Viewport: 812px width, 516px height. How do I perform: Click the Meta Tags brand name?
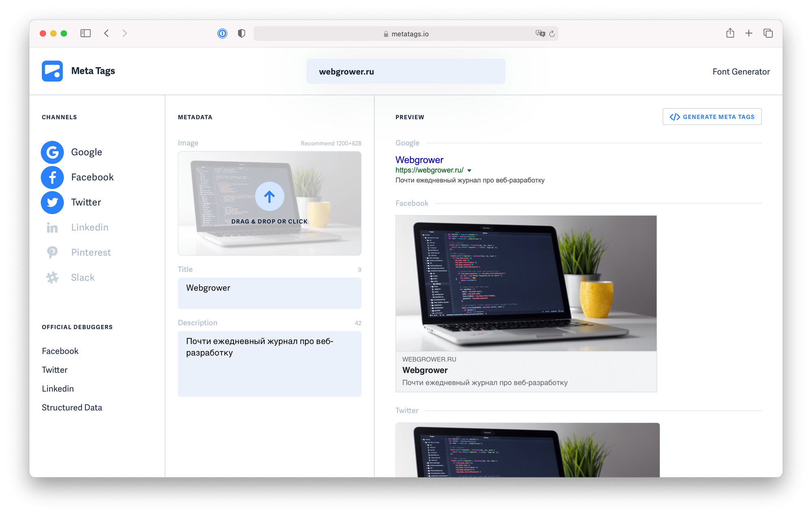93,71
